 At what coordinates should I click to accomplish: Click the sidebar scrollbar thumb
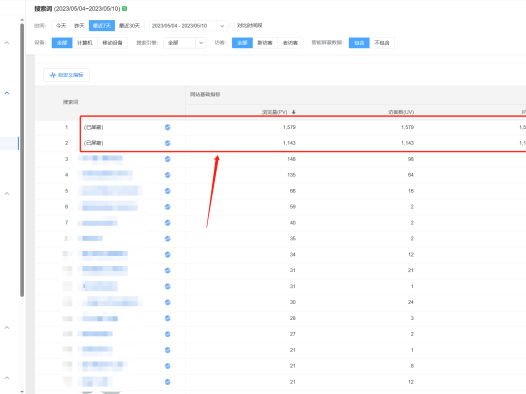click(22, 160)
